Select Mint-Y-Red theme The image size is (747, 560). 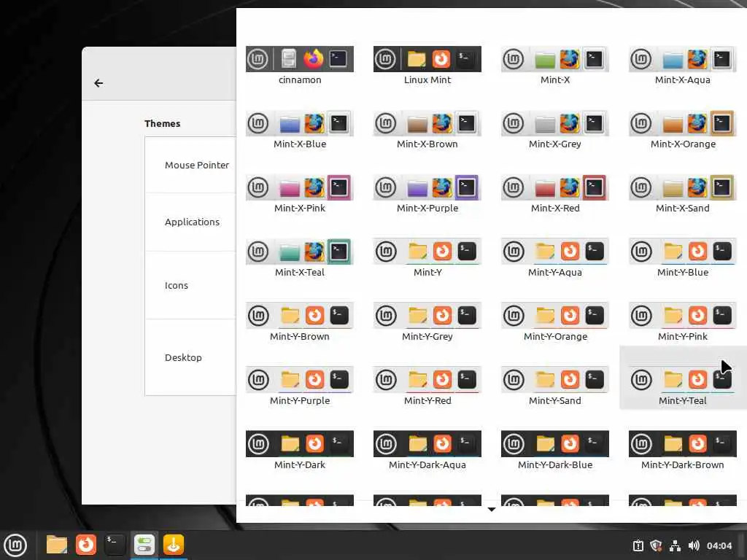click(x=427, y=386)
